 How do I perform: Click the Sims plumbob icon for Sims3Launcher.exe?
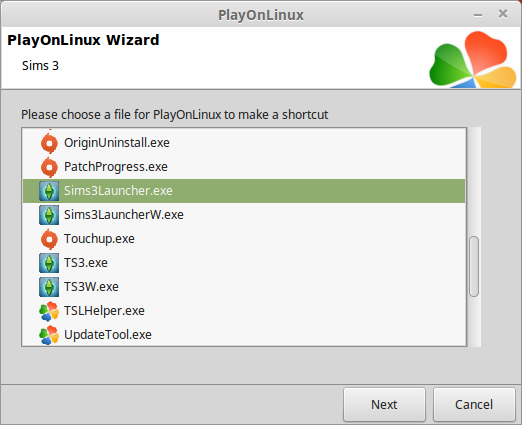(49, 191)
